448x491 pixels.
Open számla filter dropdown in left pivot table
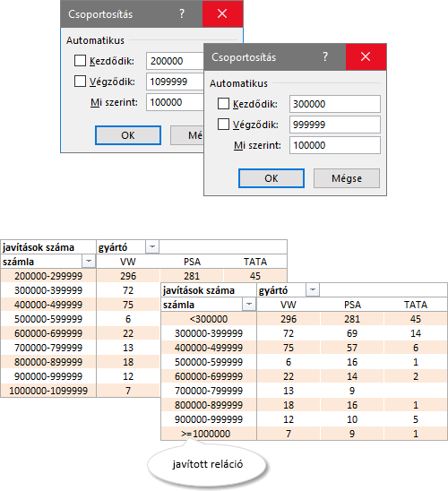(89, 261)
